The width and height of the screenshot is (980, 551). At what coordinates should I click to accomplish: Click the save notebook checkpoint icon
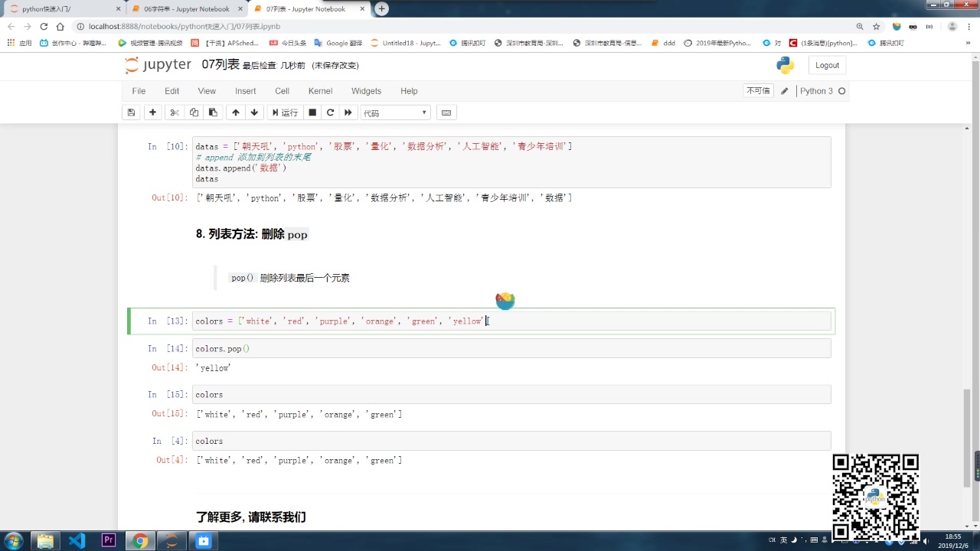tap(131, 112)
